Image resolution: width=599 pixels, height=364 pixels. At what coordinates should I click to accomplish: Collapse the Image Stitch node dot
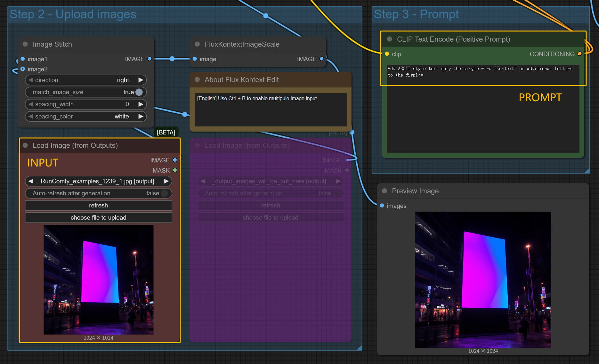(25, 44)
